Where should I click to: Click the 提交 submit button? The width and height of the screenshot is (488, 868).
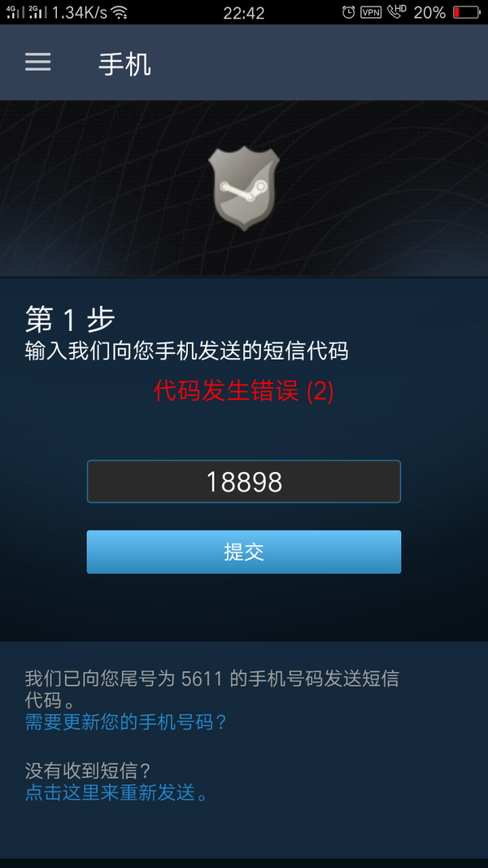coord(244,552)
